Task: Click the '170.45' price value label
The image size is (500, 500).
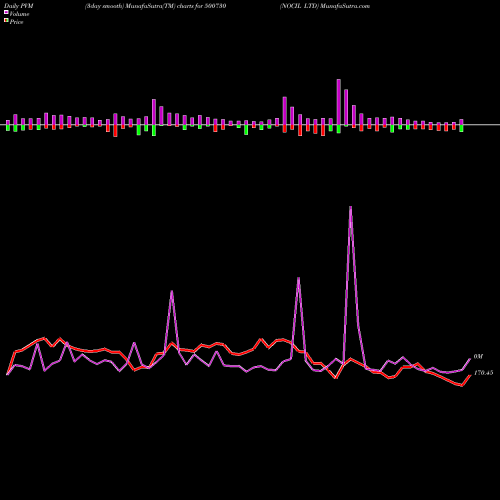Action: pos(483,373)
